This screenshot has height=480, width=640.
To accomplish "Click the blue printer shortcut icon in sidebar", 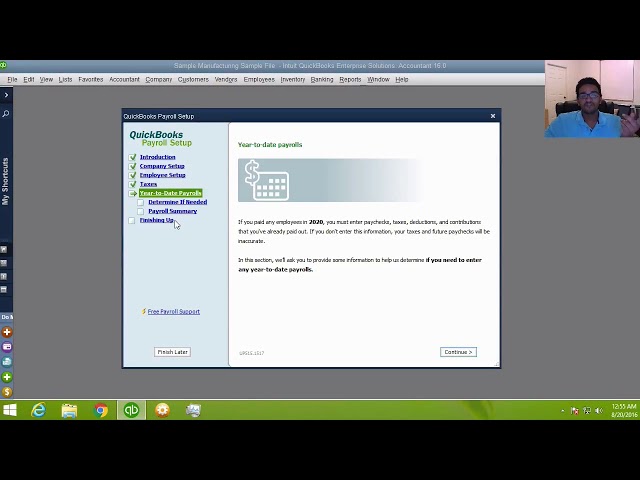I will [x=7, y=362].
